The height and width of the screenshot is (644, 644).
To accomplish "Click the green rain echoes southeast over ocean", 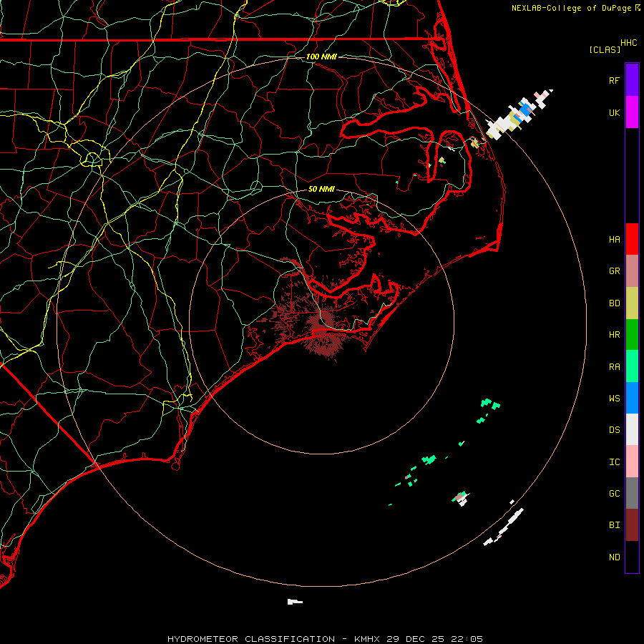I will click(x=446, y=452).
